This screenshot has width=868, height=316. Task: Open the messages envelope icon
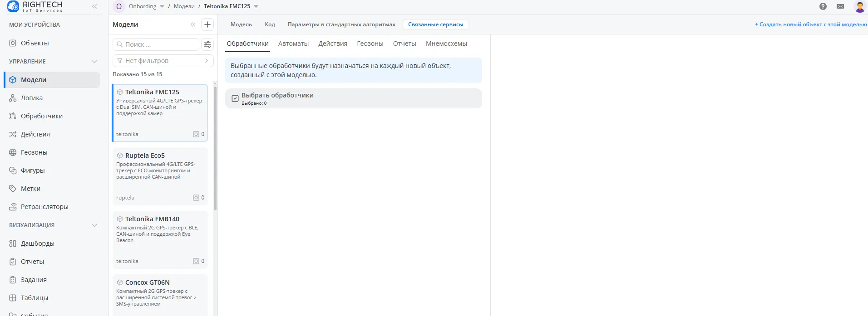tap(841, 6)
